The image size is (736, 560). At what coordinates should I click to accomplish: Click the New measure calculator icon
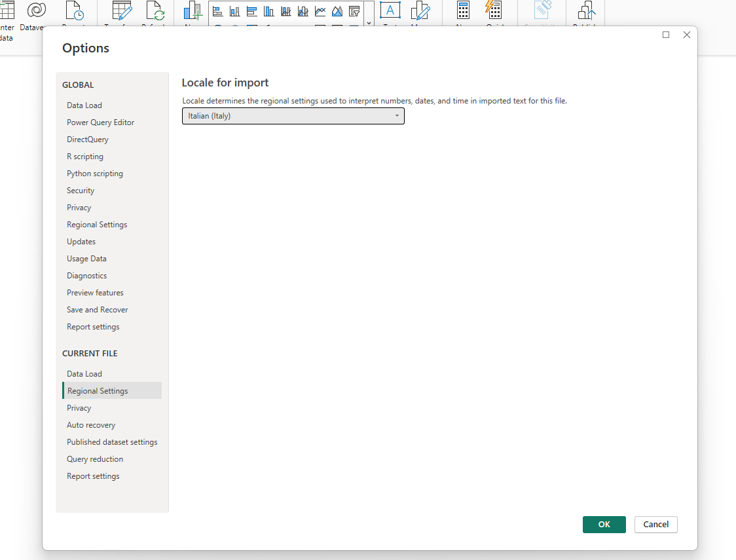click(x=463, y=10)
